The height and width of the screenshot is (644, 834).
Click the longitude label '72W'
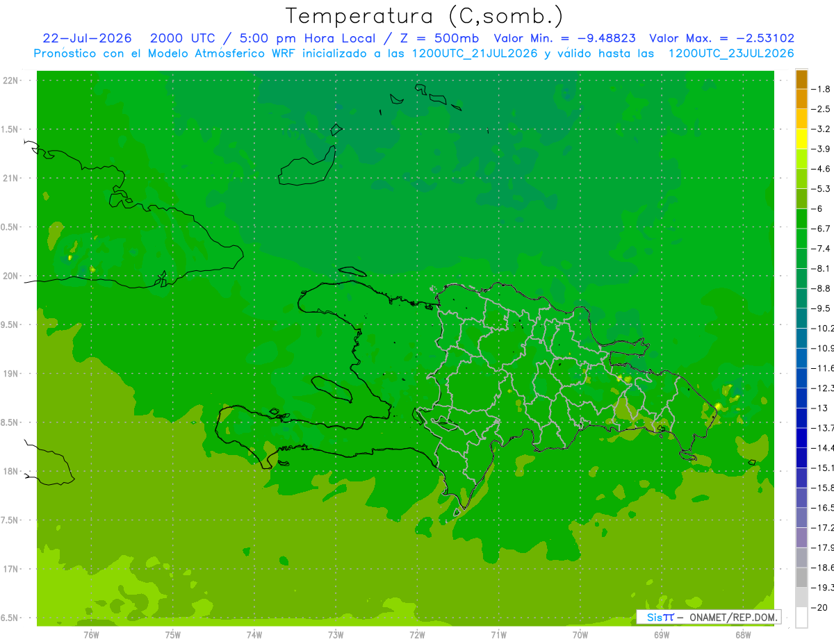(417, 635)
